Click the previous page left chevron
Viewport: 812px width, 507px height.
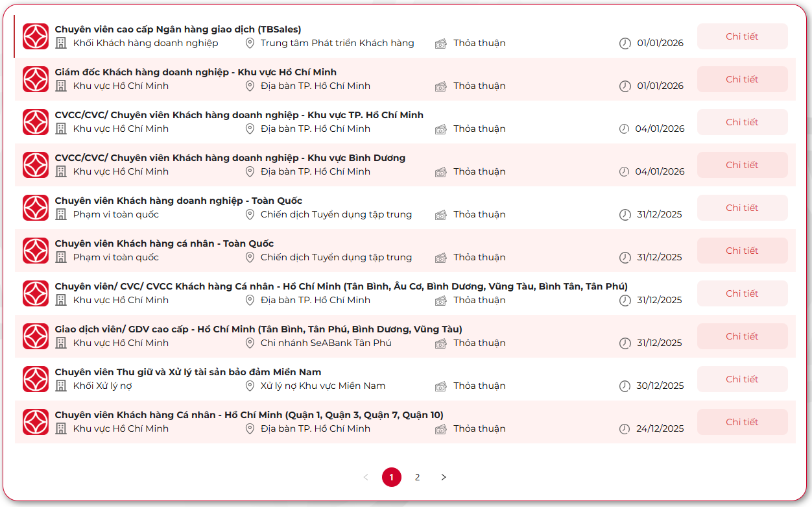click(366, 477)
